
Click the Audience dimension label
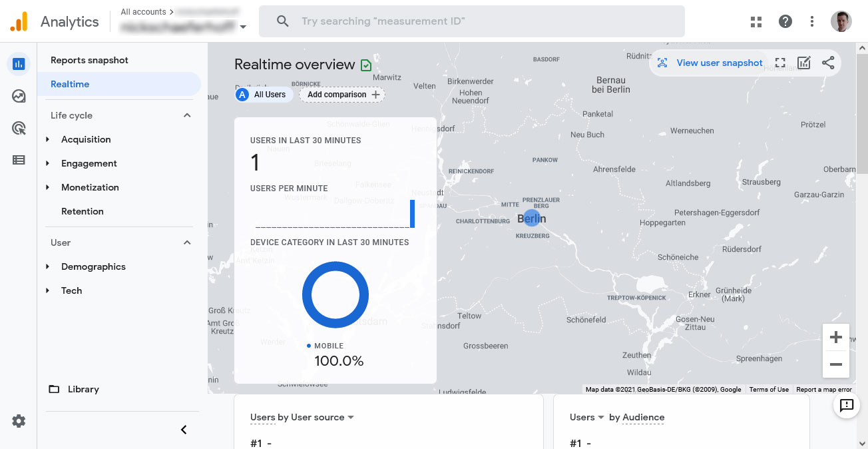(643, 418)
